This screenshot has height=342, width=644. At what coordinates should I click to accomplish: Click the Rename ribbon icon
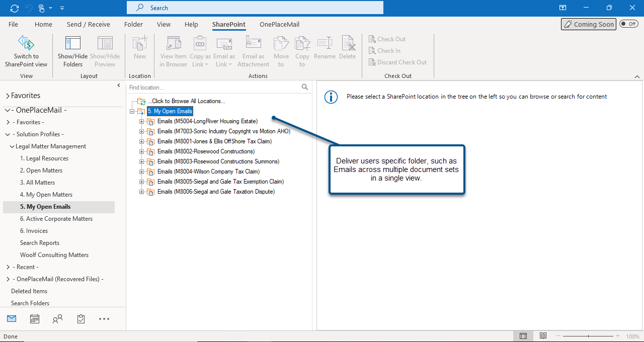coord(325,43)
